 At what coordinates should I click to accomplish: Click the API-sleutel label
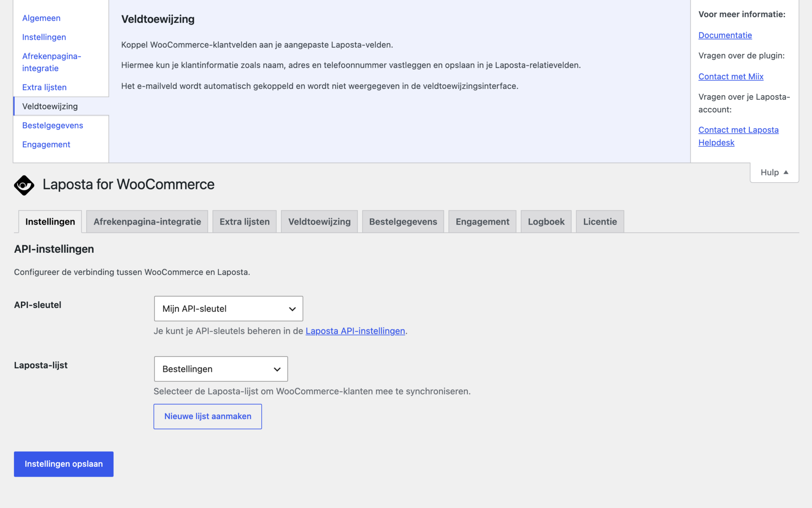tap(38, 305)
